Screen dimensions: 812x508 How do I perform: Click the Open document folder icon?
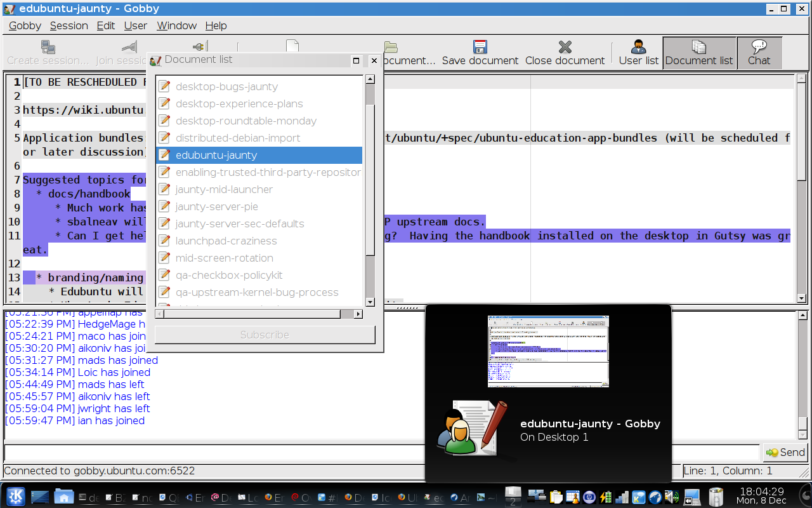(x=391, y=47)
